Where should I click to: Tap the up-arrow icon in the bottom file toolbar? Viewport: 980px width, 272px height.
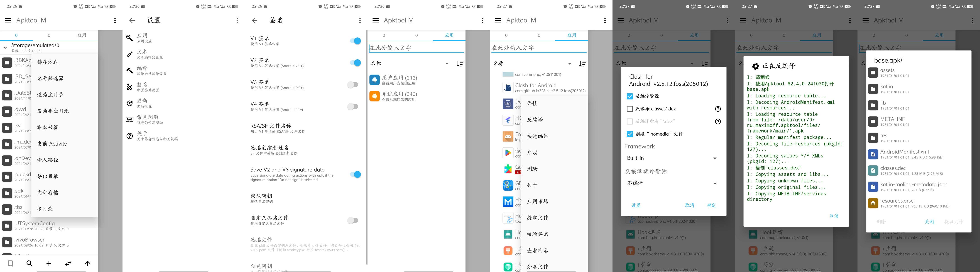pos(88,263)
